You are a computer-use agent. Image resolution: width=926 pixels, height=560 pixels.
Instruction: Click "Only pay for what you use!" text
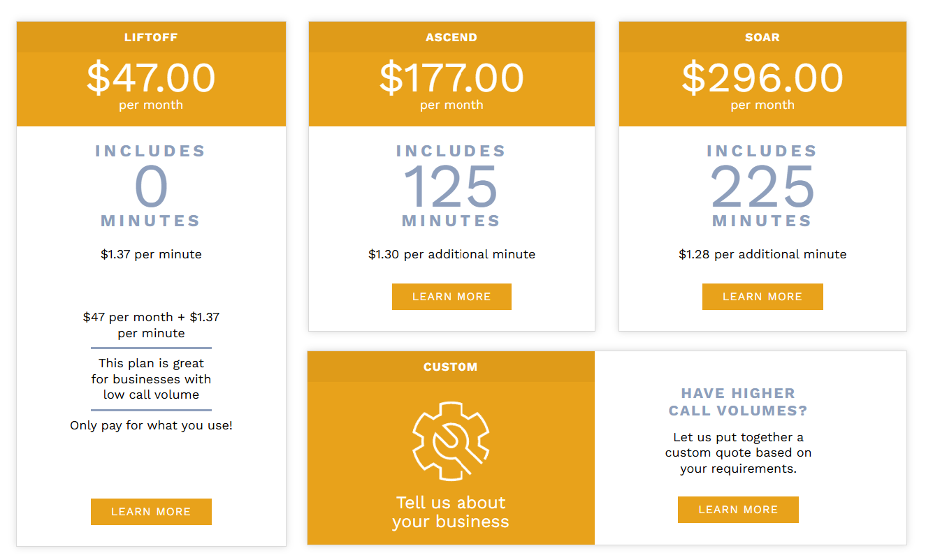coord(151,426)
